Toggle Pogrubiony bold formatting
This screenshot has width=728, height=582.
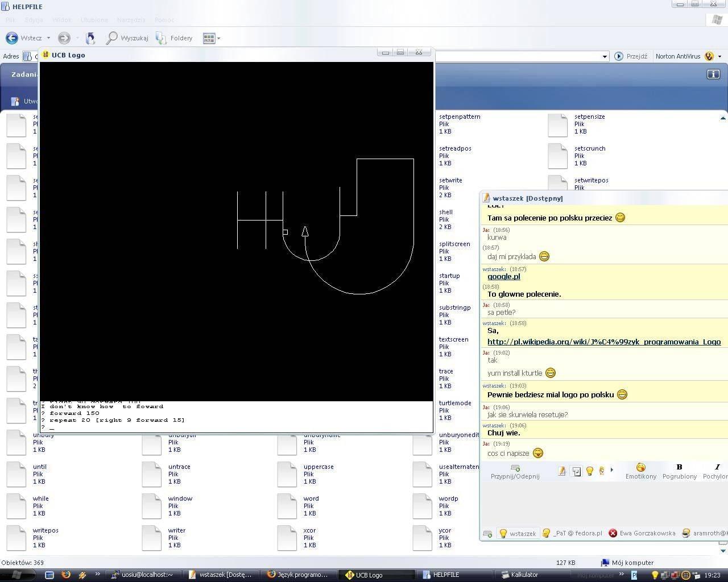pos(679,467)
